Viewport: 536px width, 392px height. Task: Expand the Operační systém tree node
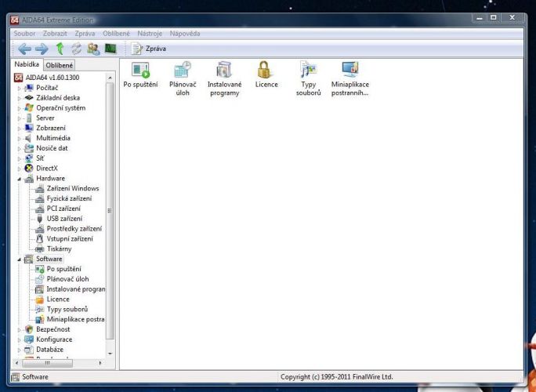[x=19, y=108]
